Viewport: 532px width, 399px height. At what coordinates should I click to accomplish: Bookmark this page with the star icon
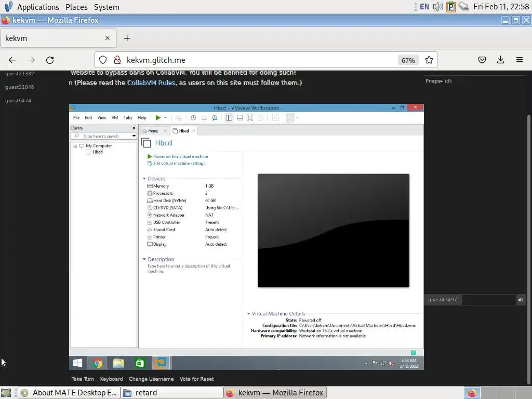429,60
